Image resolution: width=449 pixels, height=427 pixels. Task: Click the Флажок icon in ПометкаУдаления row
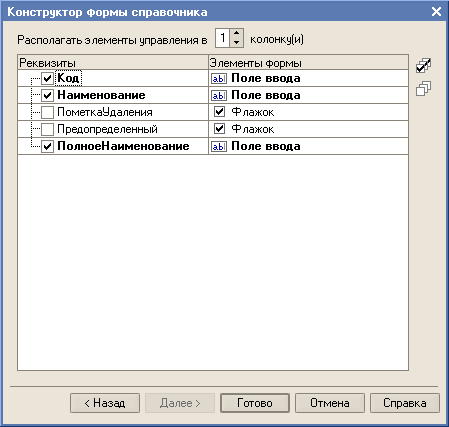coord(219,112)
